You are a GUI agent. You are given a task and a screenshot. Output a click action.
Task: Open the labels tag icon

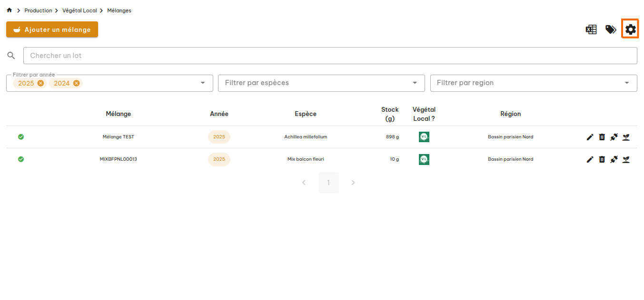611,29
